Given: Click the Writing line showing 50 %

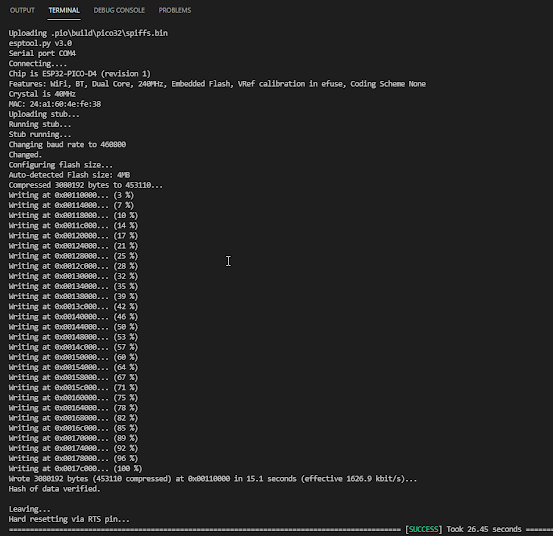Looking at the screenshot, I should coord(73,327).
